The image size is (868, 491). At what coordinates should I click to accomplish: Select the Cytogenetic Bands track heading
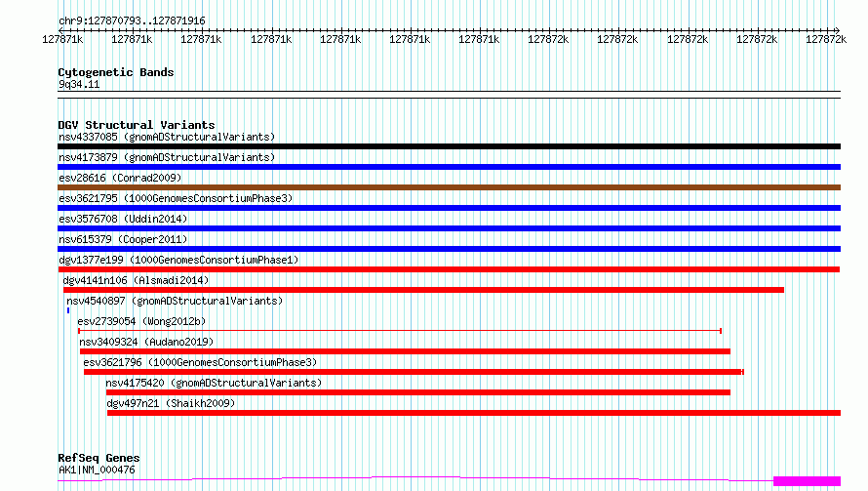tap(116, 72)
